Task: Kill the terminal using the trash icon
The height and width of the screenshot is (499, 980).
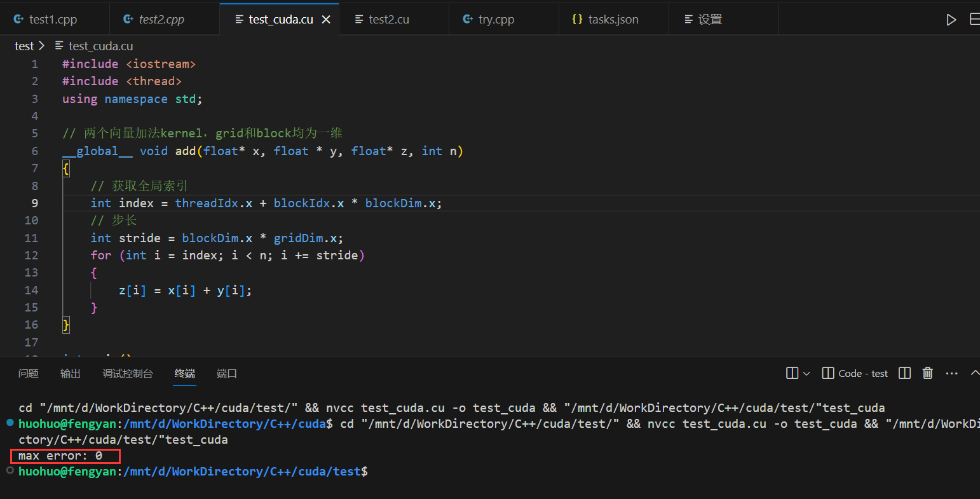Action: click(x=928, y=373)
